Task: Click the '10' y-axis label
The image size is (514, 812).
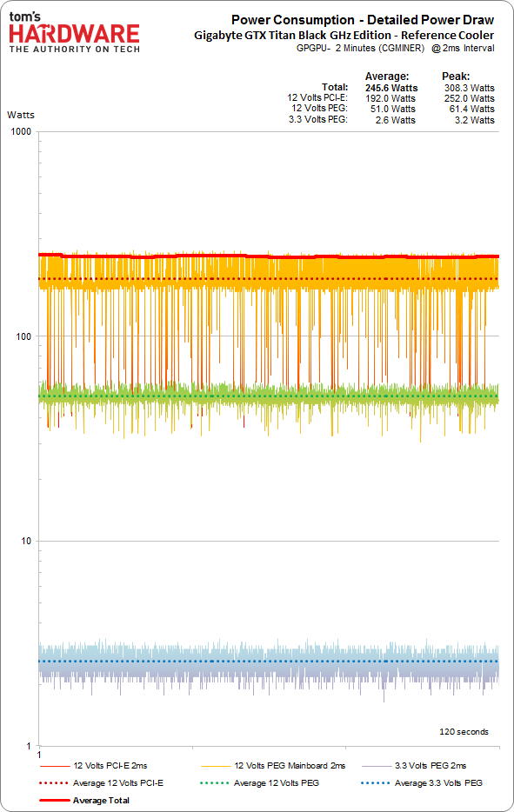Action: point(26,541)
